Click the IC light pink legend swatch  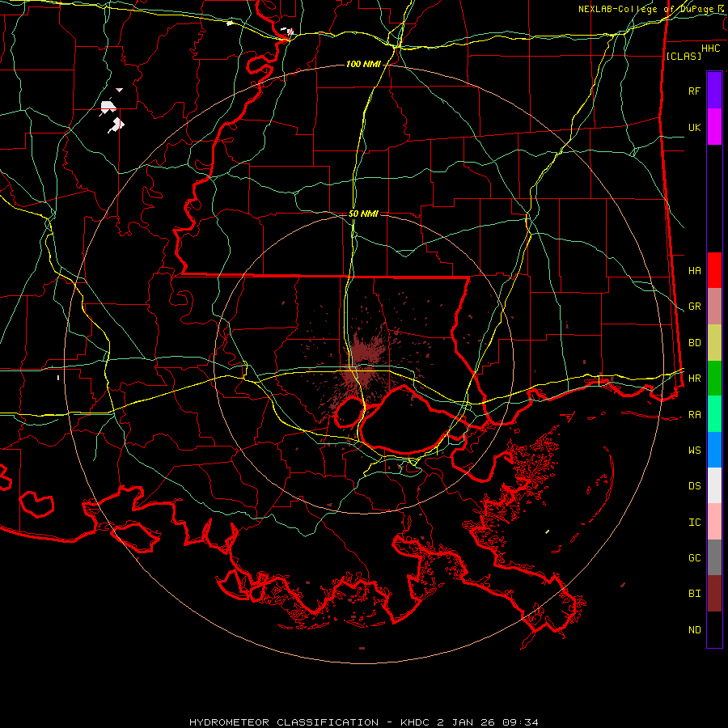714,522
